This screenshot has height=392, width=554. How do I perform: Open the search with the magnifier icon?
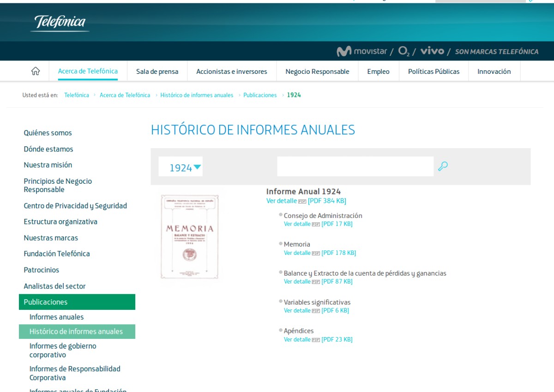443,166
